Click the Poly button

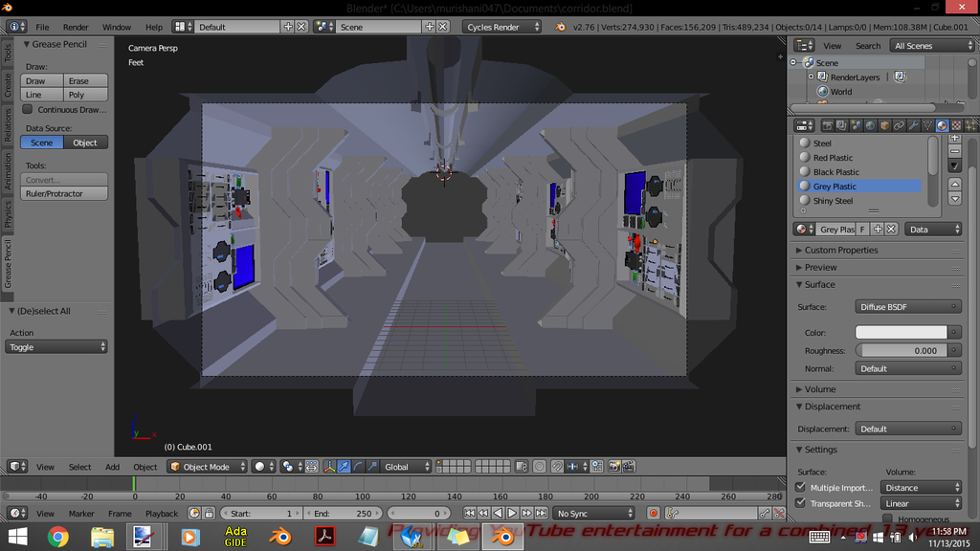coord(85,95)
